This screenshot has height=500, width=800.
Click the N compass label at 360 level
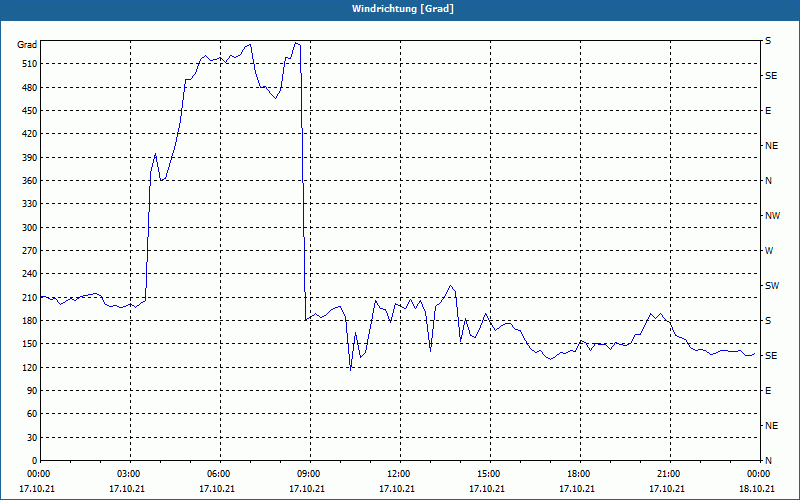pyautogui.click(x=768, y=181)
